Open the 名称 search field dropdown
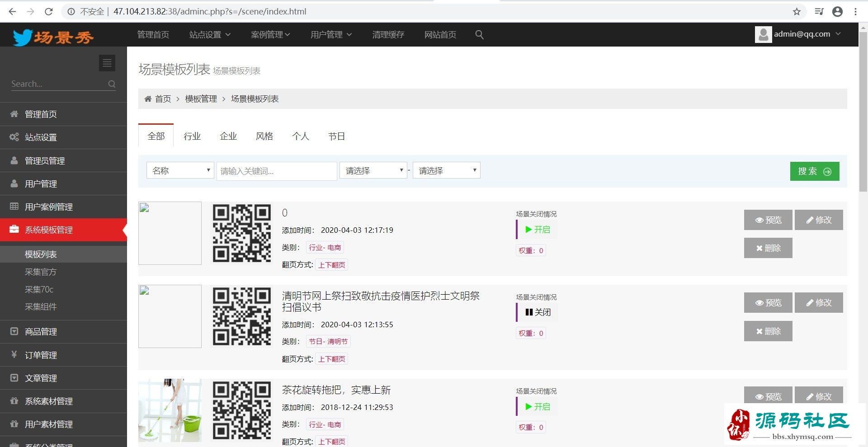 coord(180,170)
